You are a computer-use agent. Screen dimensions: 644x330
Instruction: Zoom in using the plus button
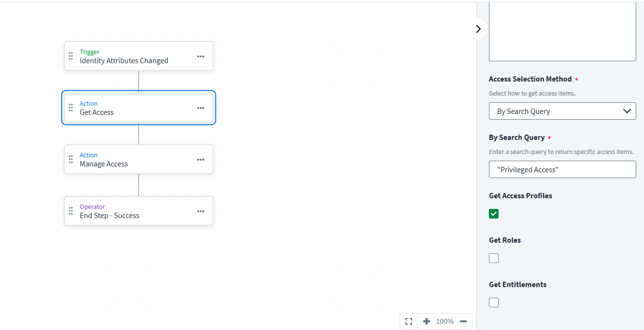(x=426, y=321)
